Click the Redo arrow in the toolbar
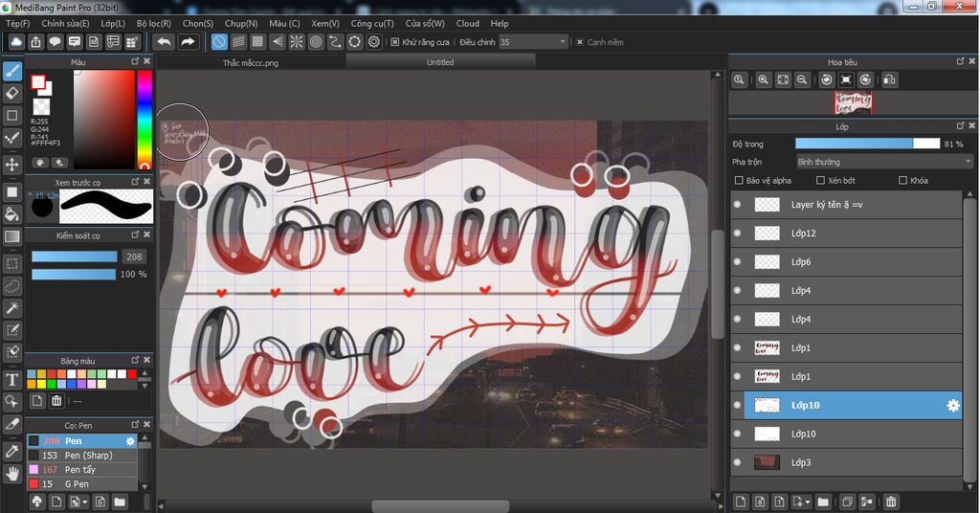 coord(188,42)
